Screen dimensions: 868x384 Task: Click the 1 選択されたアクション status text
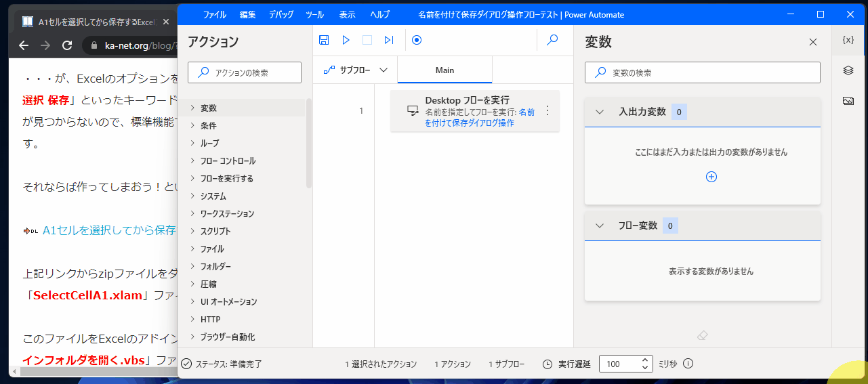(381, 364)
